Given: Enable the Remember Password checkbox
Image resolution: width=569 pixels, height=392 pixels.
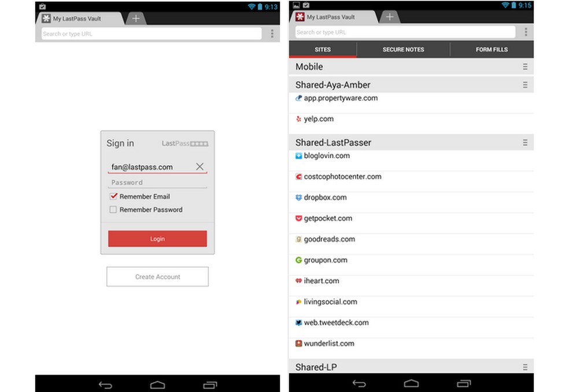Looking at the screenshot, I should [x=113, y=209].
